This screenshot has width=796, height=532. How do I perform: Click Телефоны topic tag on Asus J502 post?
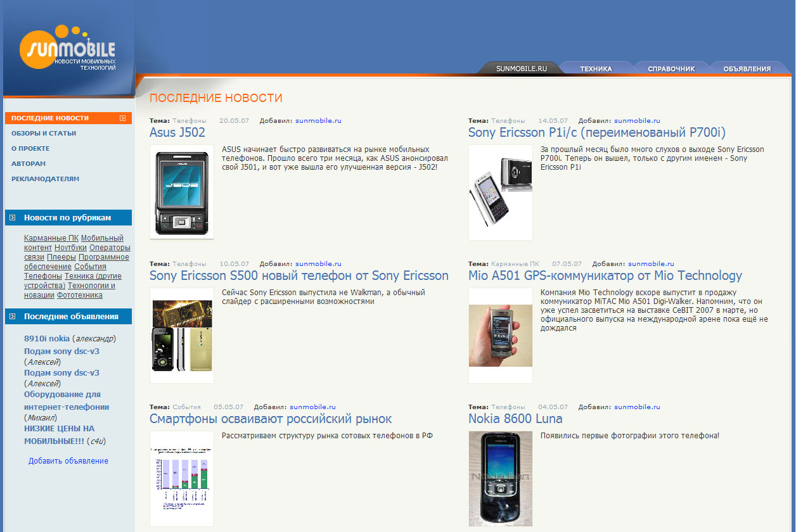coord(189,120)
